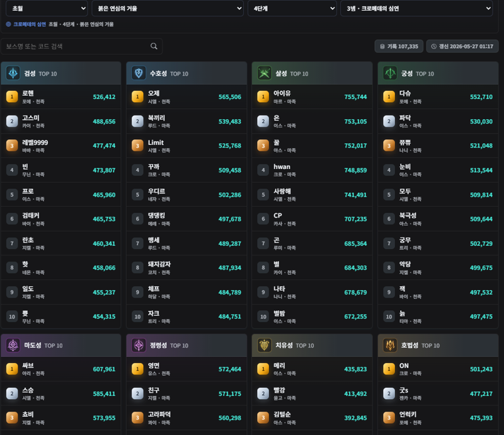Click the player name 돼지감자
The height and width of the screenshot is (435, 504).
tap(159, 264)
